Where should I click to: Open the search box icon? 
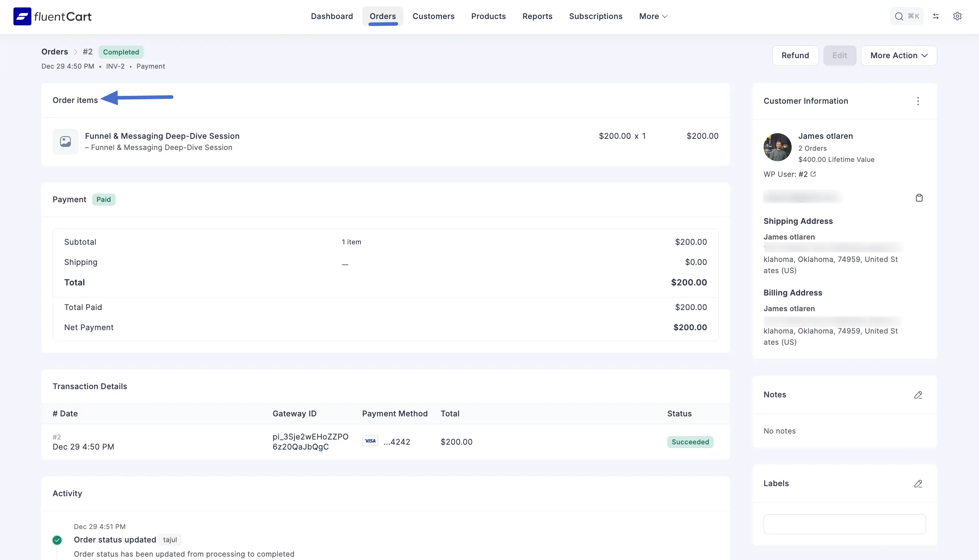tap(899, 16)
